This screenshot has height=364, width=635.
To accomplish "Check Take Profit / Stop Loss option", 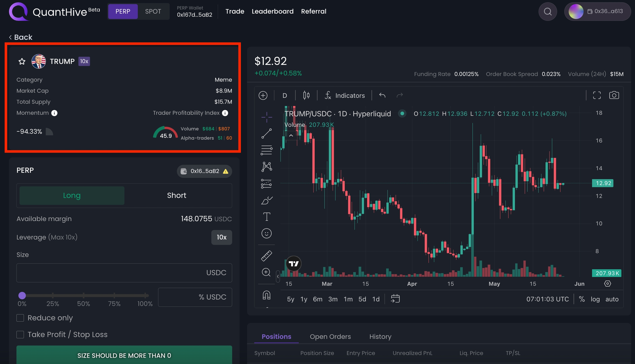I will (x=20, y=335).
